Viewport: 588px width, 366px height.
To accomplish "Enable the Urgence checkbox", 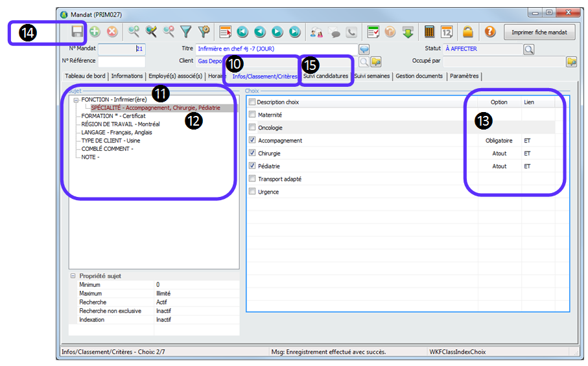I will point(252,192).
